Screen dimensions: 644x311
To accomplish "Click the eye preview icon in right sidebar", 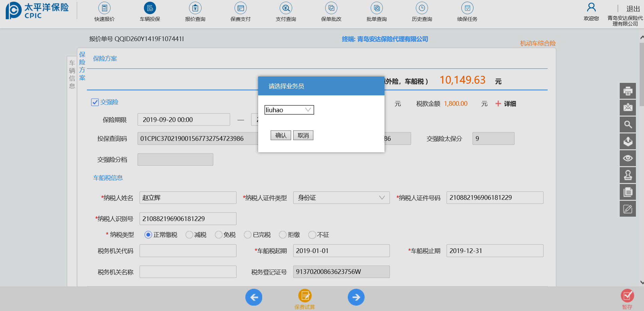I will pos(627,158).
